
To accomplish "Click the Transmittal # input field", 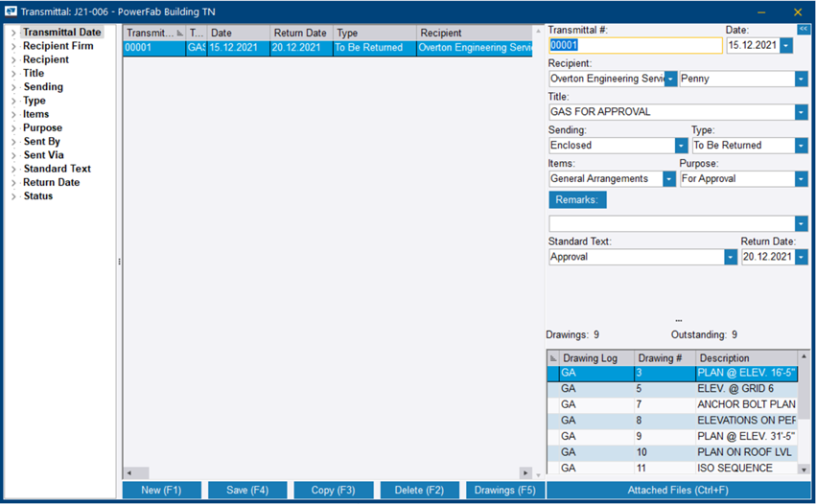I will 635,46.
